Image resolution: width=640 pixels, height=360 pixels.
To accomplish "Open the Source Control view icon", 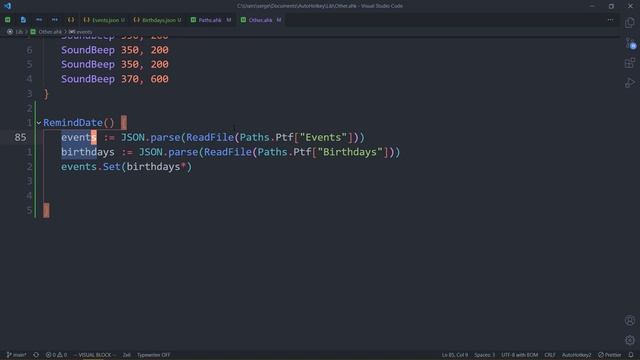I will click(x=630, y=43).
